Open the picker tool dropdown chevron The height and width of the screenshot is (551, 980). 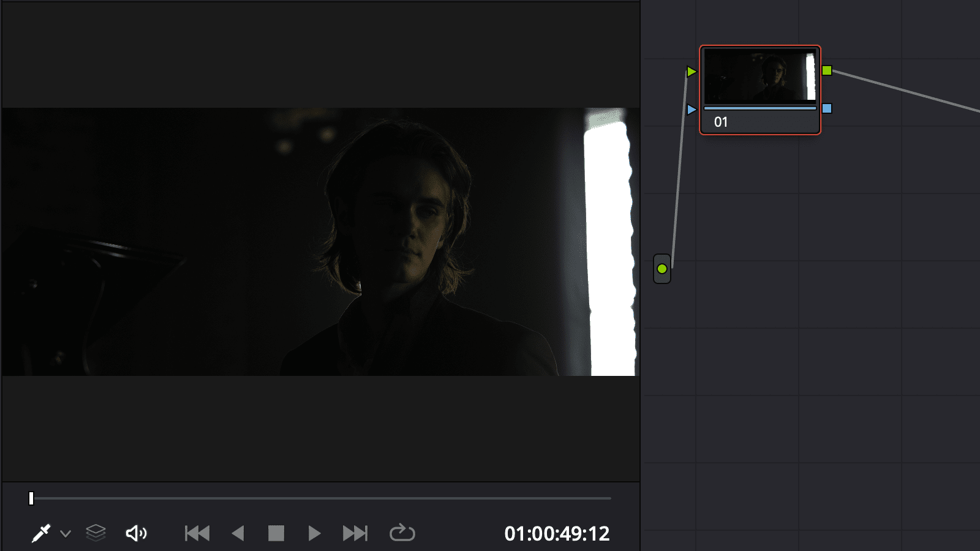coord(66,533)
